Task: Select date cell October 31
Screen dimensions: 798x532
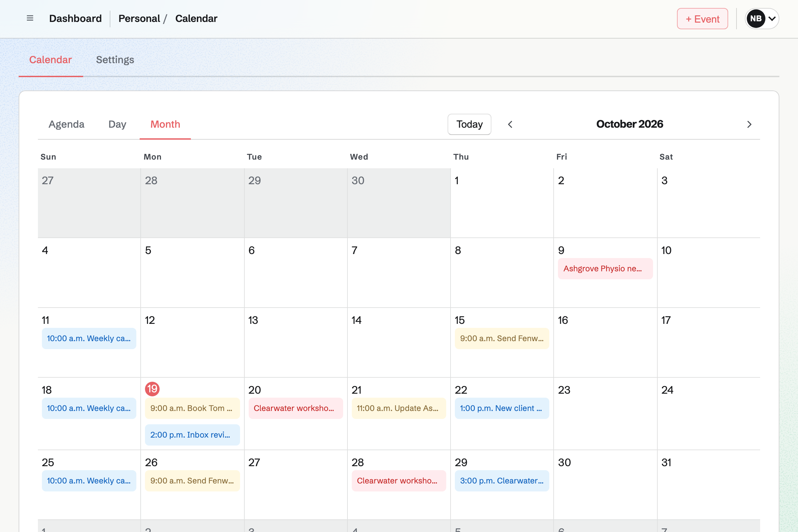Action: 709,485
